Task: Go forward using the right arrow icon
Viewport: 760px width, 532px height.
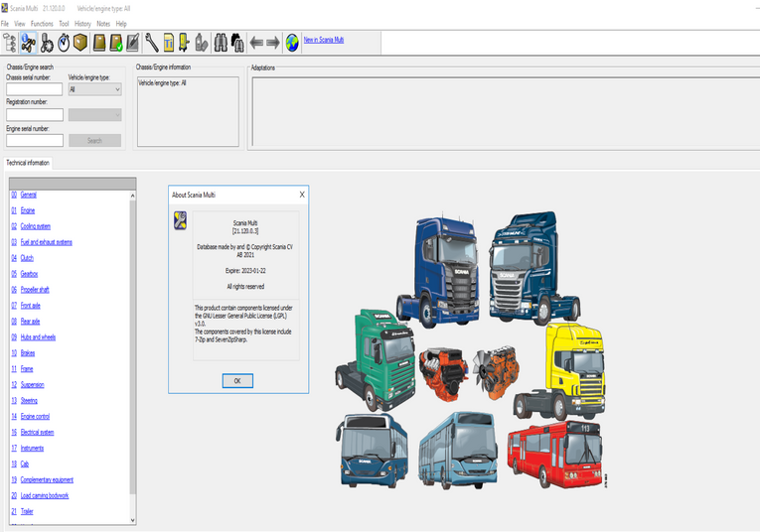Action: (x=272, y=42)
